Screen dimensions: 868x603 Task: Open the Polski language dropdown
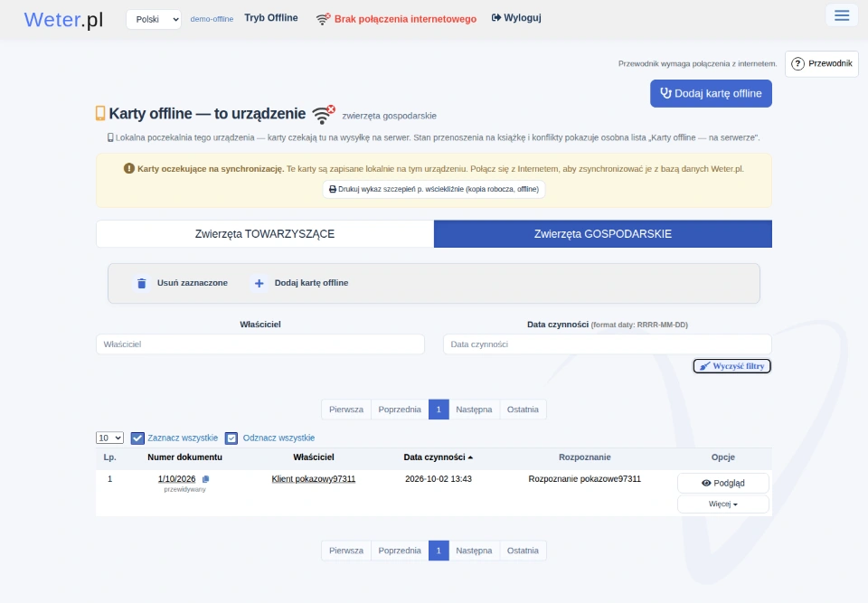click(x=154, y=19)
